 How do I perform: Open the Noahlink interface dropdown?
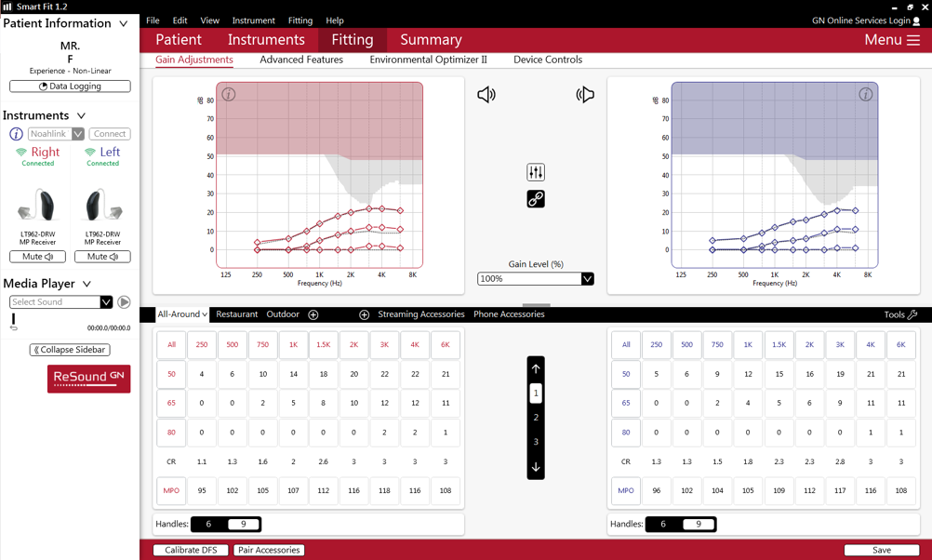click(78, 134)
